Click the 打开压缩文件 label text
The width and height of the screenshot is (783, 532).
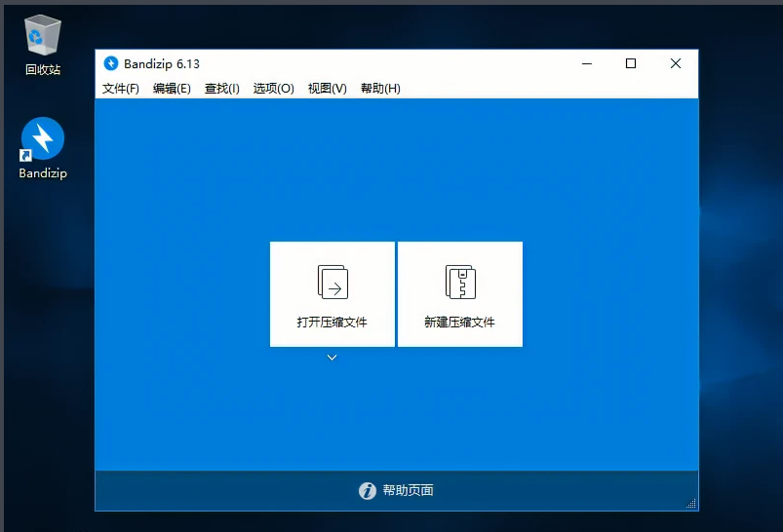click(333, 323)
